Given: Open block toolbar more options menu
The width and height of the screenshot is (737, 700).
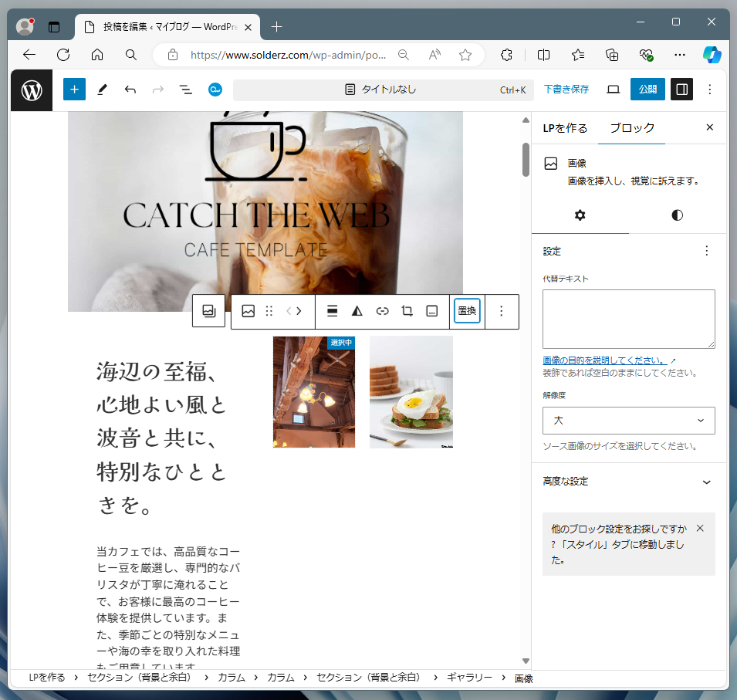Looking at the screenshot, I should coord(502,311).
